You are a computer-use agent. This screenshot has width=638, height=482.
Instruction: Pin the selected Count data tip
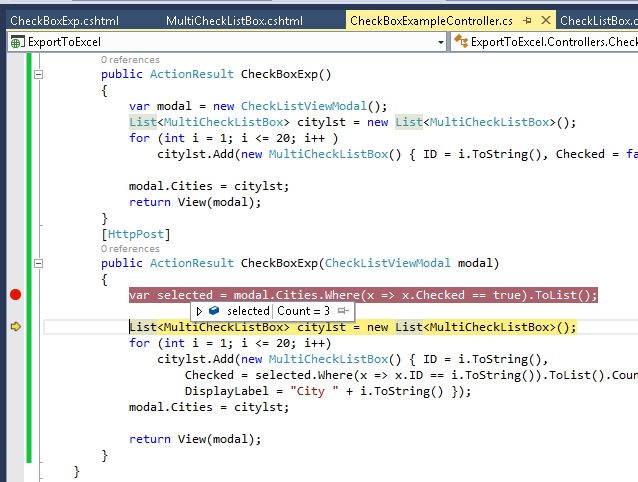[x=343, y=311]
